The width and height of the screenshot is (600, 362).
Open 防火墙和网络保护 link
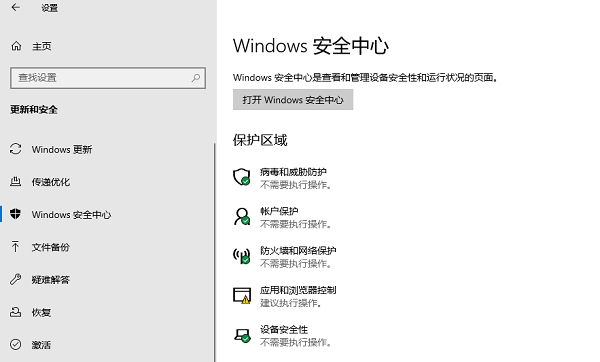pos(298,251)
